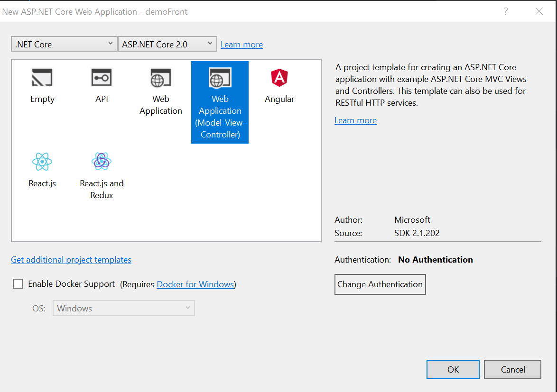Click the Docker for Windows link

[x=195, y=284]
